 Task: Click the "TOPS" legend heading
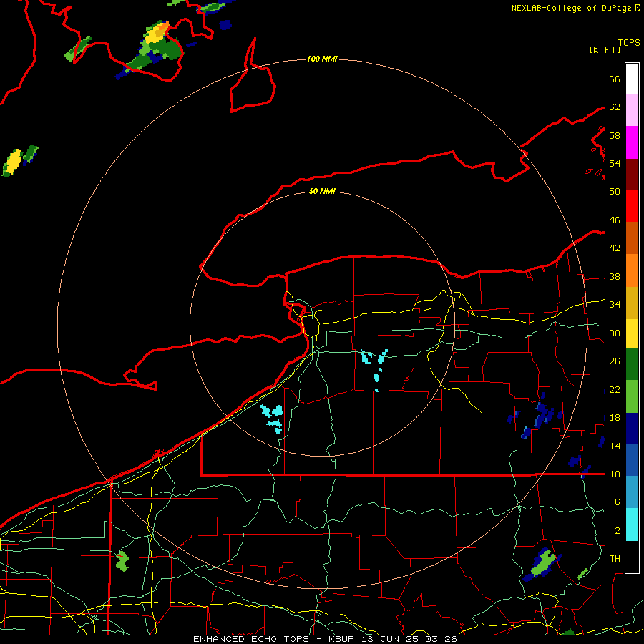click(629, 42)
